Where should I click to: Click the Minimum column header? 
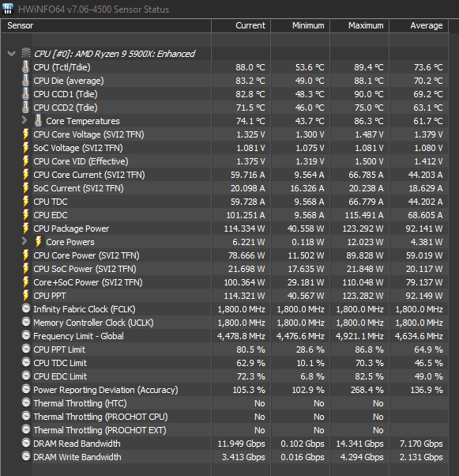[300, 25]
